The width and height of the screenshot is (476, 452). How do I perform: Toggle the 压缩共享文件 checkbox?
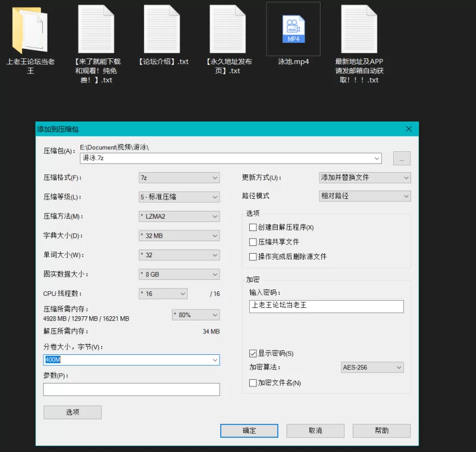(x=253, y=242)
